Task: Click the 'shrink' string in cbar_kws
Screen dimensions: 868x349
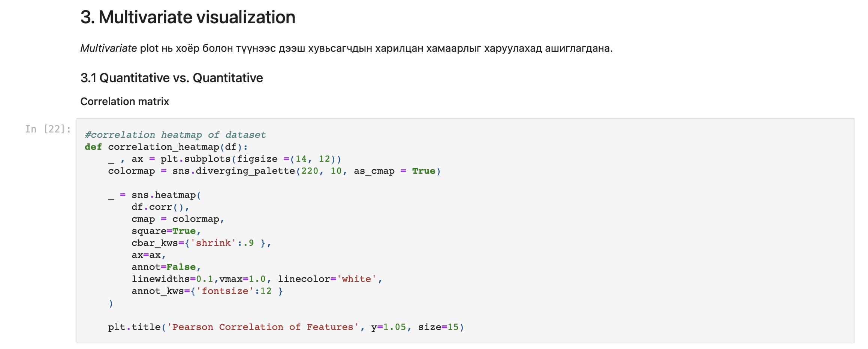Action: pos(213,243)
